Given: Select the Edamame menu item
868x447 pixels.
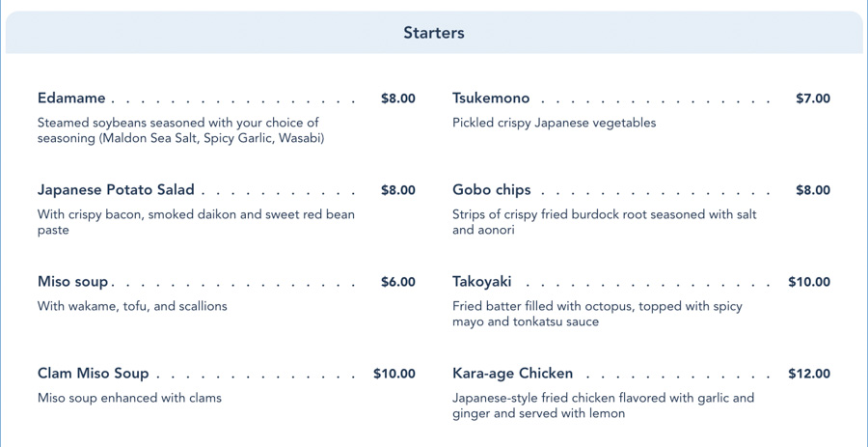Looking at the screenshot, I should pos(71,98).
